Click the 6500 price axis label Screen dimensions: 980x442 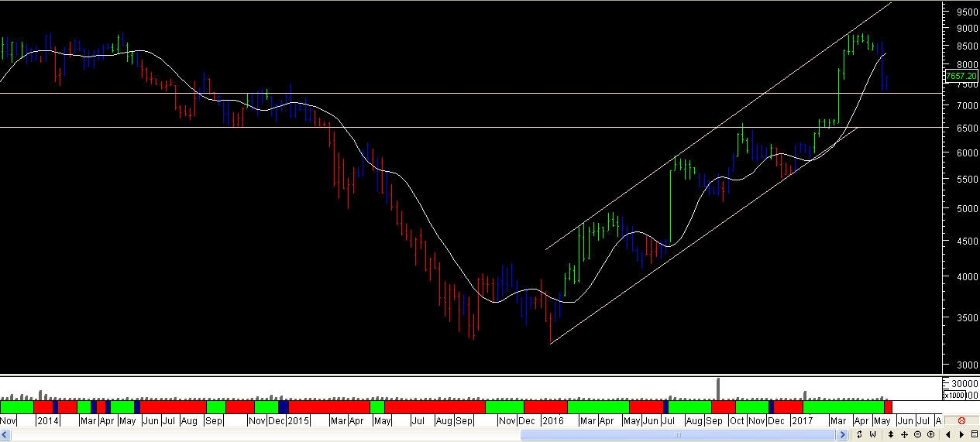[967, 128]
